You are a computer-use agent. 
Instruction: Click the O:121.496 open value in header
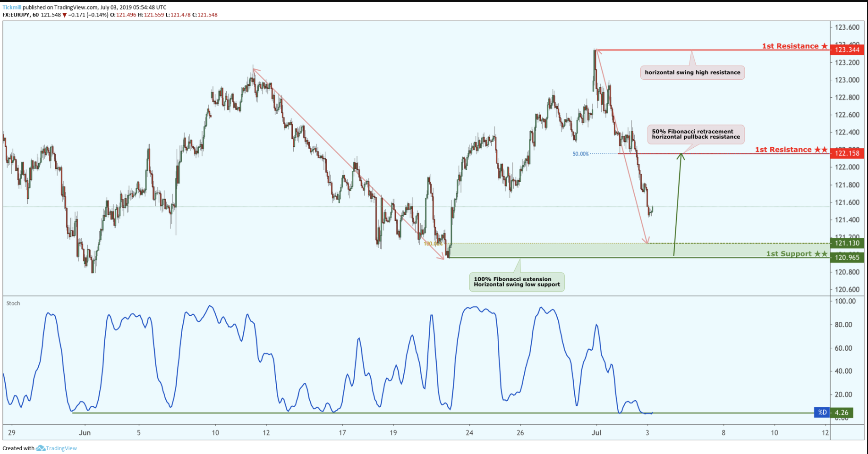123,15
